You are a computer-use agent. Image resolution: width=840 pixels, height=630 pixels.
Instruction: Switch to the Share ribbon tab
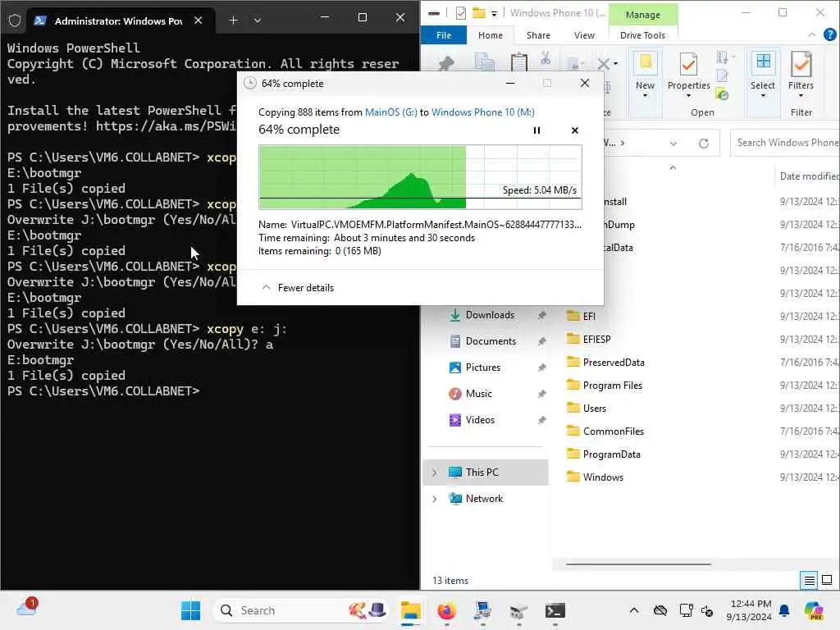(538, 35)
